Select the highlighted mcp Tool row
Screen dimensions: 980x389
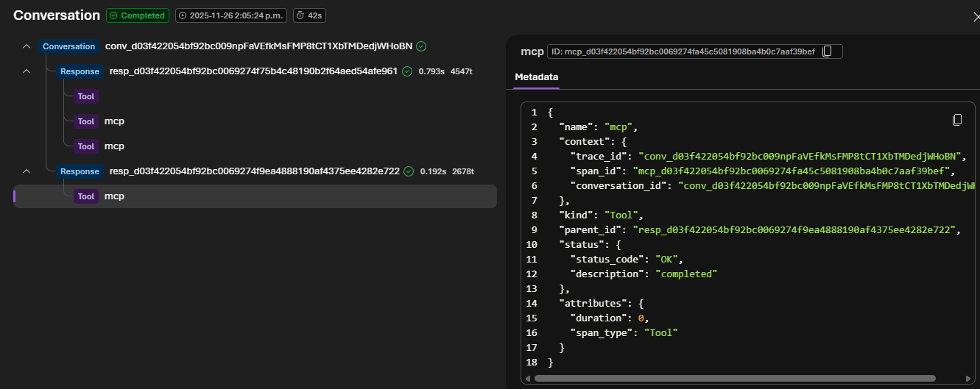pyautogui.click(x=255, y=196)
